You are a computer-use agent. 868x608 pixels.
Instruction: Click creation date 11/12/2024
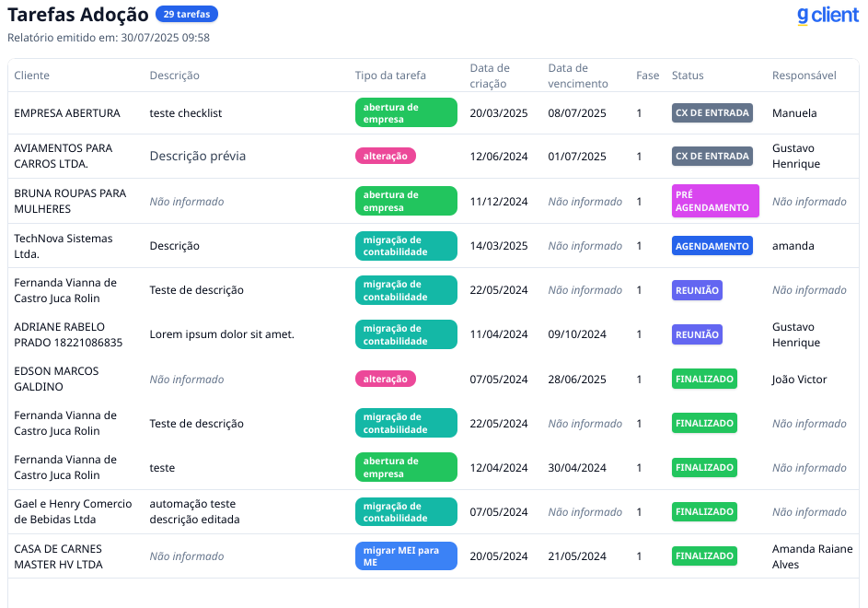pos(499,201)
